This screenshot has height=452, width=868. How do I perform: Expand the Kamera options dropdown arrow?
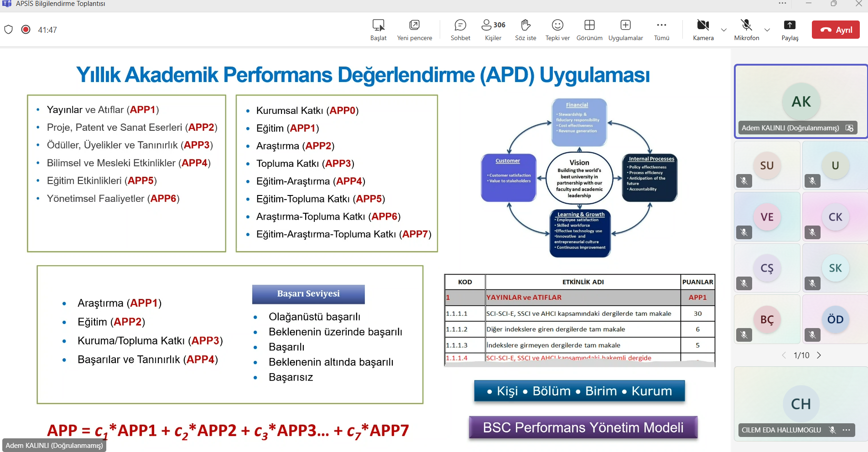(724, 30)
